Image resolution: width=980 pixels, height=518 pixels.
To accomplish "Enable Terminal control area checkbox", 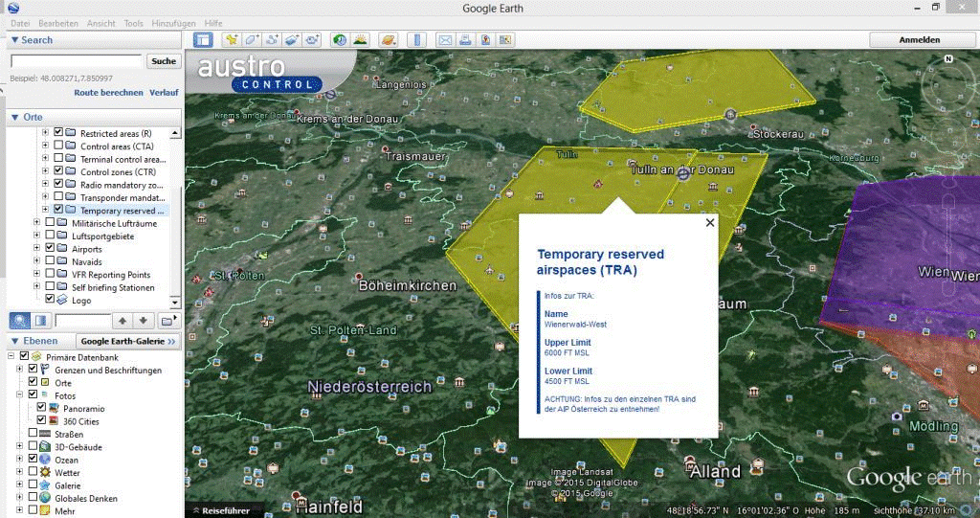I will 58,158.
